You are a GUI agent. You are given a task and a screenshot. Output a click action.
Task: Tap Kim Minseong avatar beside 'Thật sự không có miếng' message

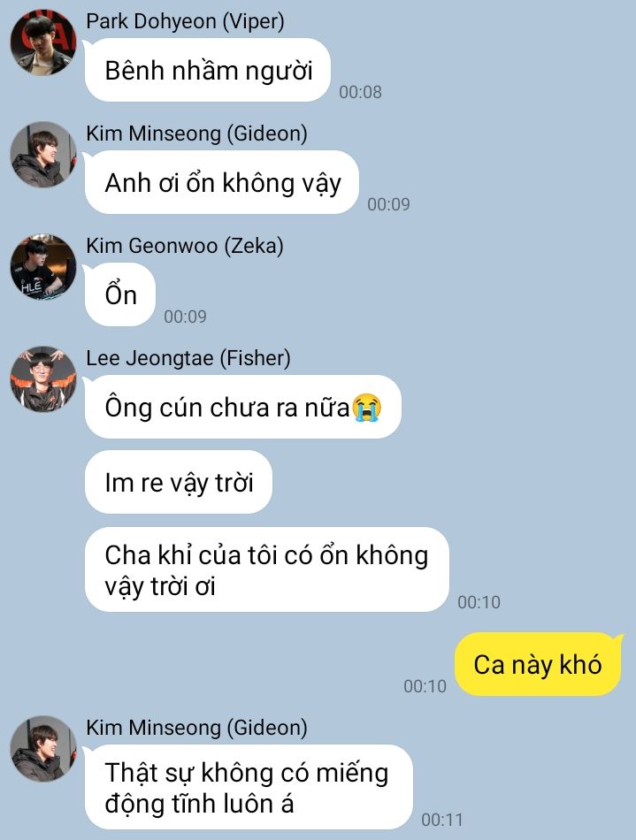click(43, 748)
